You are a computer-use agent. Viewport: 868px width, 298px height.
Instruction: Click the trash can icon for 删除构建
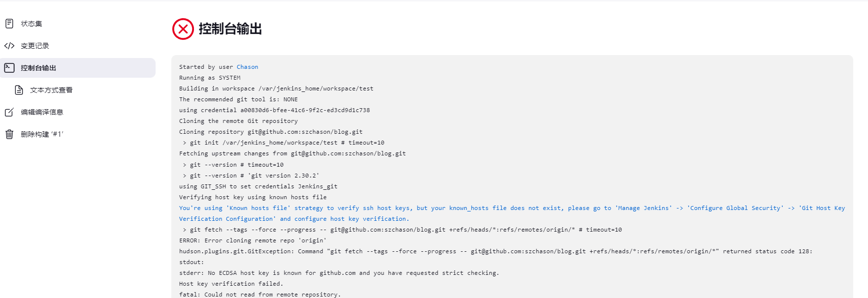(9, 134)
